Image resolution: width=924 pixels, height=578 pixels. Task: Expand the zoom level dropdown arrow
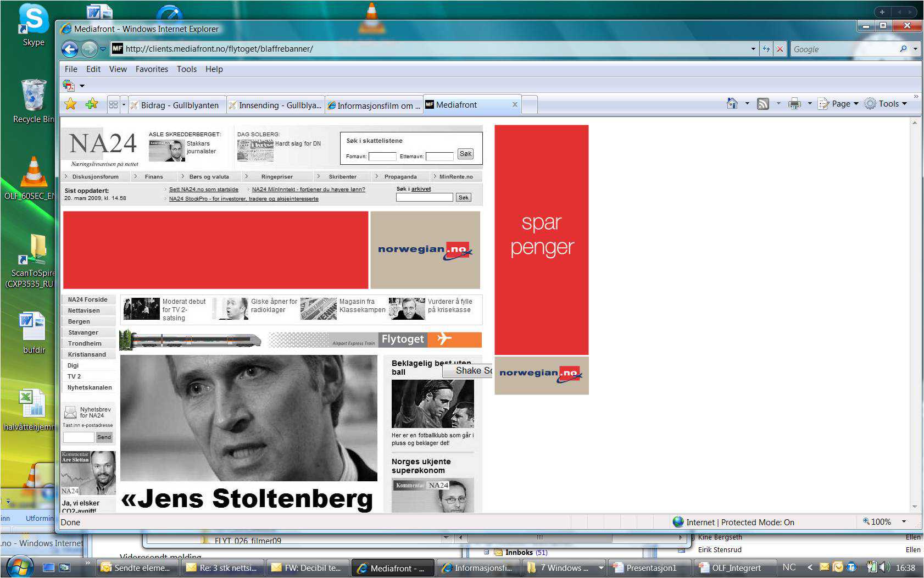coord(904,522)
